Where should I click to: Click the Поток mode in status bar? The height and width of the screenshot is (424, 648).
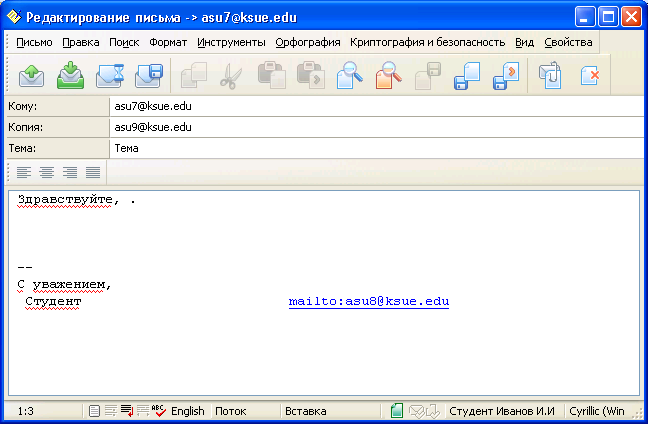[231, 411]
